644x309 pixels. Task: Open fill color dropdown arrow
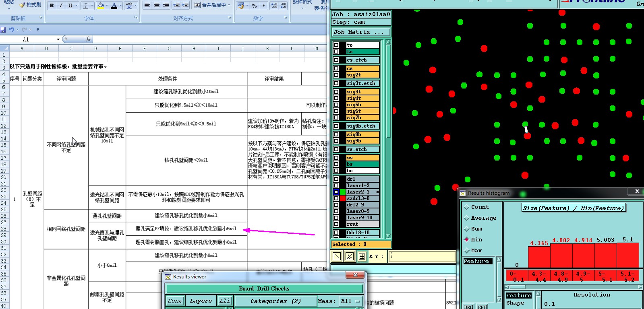[107, 6]
